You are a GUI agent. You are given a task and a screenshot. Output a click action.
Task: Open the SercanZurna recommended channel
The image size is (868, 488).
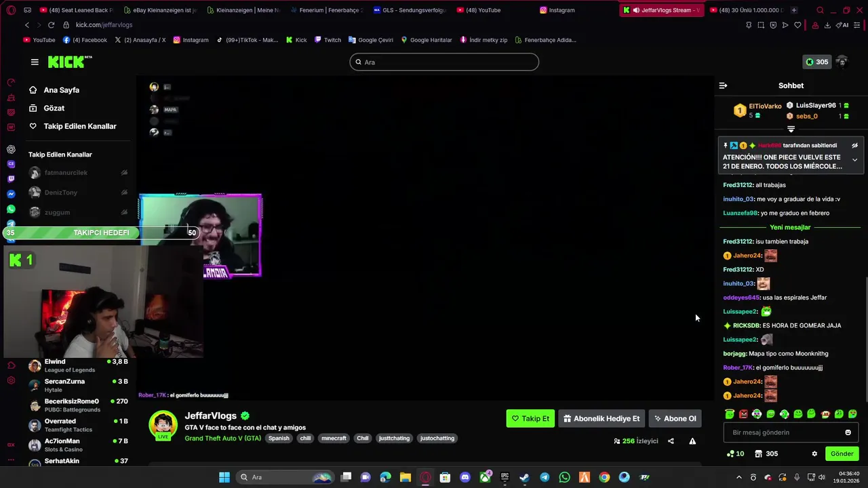pyautogui.click(x=78, y=386)
